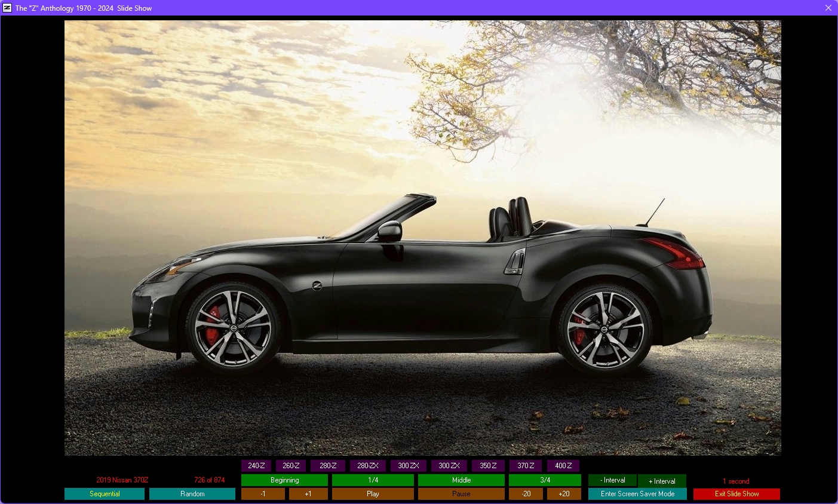
Task: Go to the Beginning of the slideshow
Action: (x=284, y=480)
